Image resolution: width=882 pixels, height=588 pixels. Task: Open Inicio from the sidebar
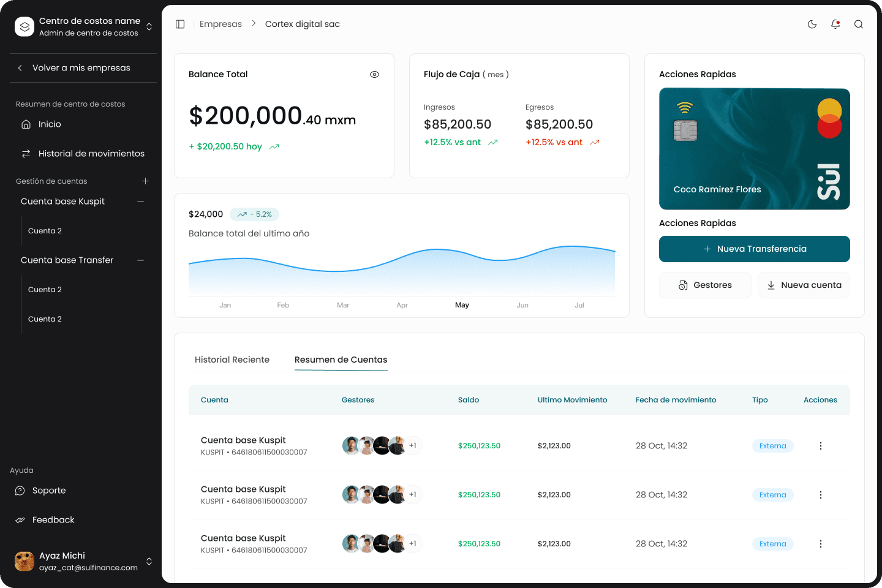coord(50,124)
